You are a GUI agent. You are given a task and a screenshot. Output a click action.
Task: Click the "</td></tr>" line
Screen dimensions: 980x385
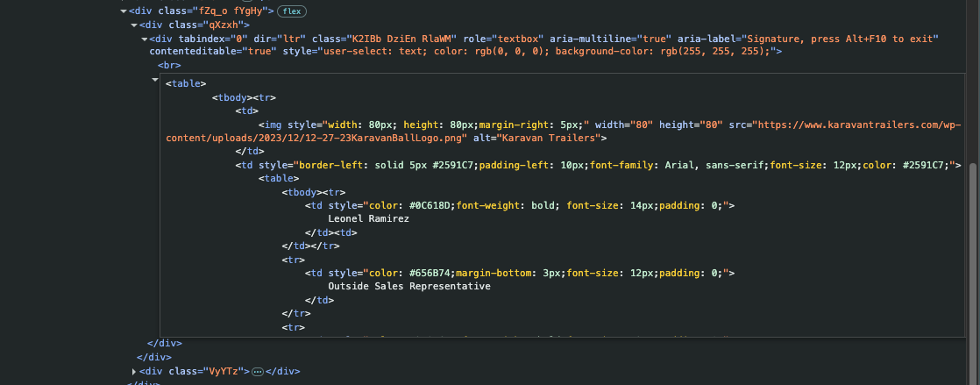point(310,246)
